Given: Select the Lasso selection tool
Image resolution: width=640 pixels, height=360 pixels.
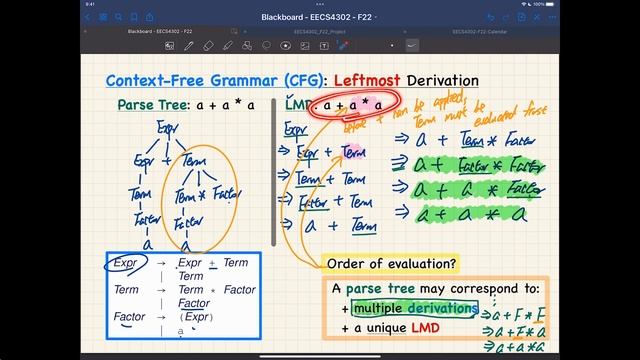Looking at the screenshot, I should pos(267,45).
